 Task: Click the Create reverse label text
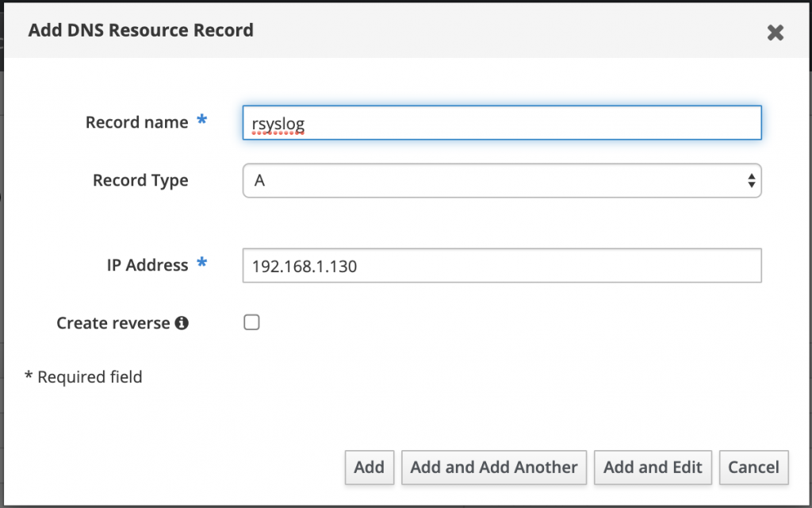tap(111, 322)
